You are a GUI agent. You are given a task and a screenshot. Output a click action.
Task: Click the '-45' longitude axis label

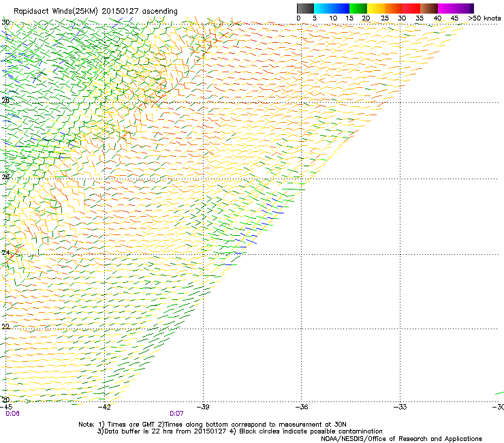pos(6,407)
